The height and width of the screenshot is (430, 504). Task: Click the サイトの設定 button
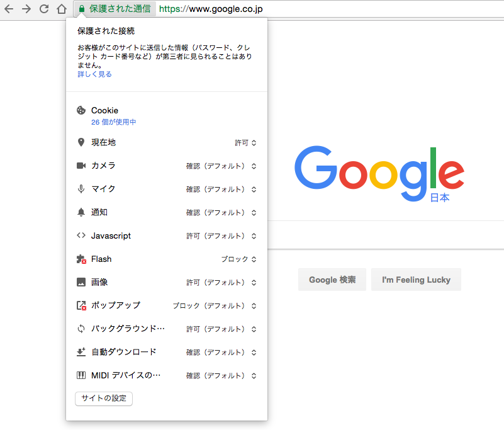pyautogui.click(x=104, y=399)
